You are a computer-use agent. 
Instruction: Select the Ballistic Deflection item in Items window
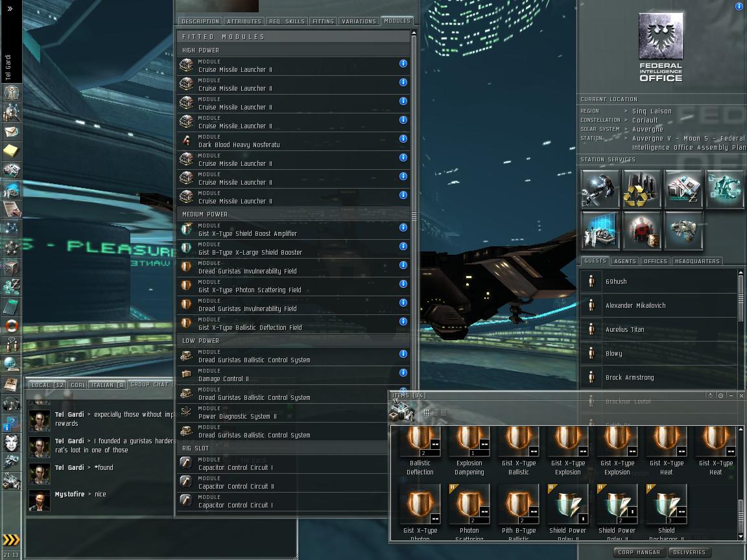pyautogui.click(x=420, y=451)
